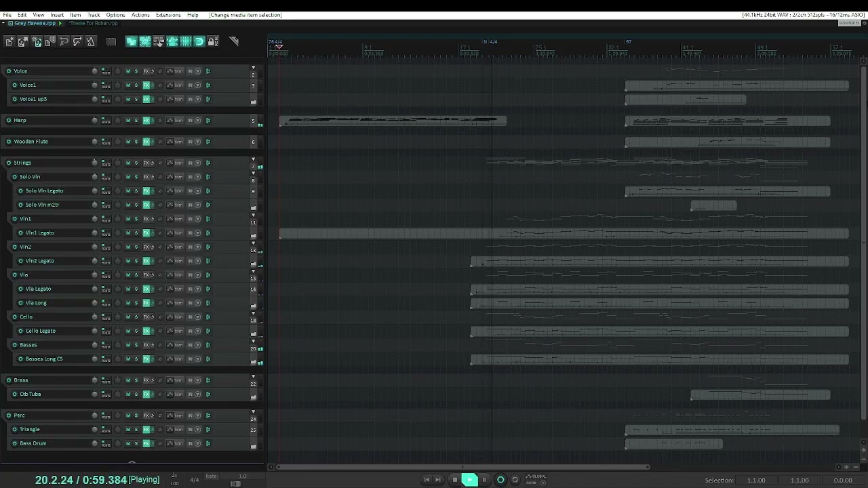The width and height of the screenshot is (868, 488).
Task: Toggle grid lines toolbar icon
Action: (185, 41)
